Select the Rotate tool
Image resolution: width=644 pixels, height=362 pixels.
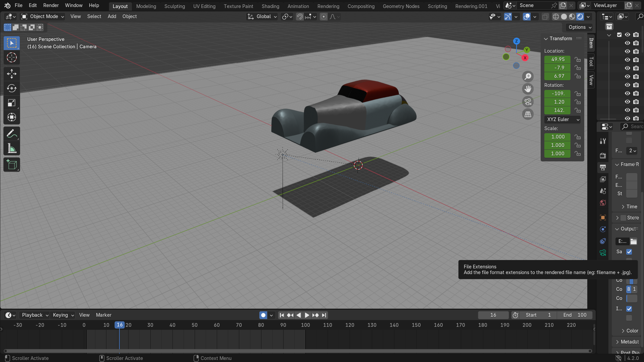coord(12,88)
